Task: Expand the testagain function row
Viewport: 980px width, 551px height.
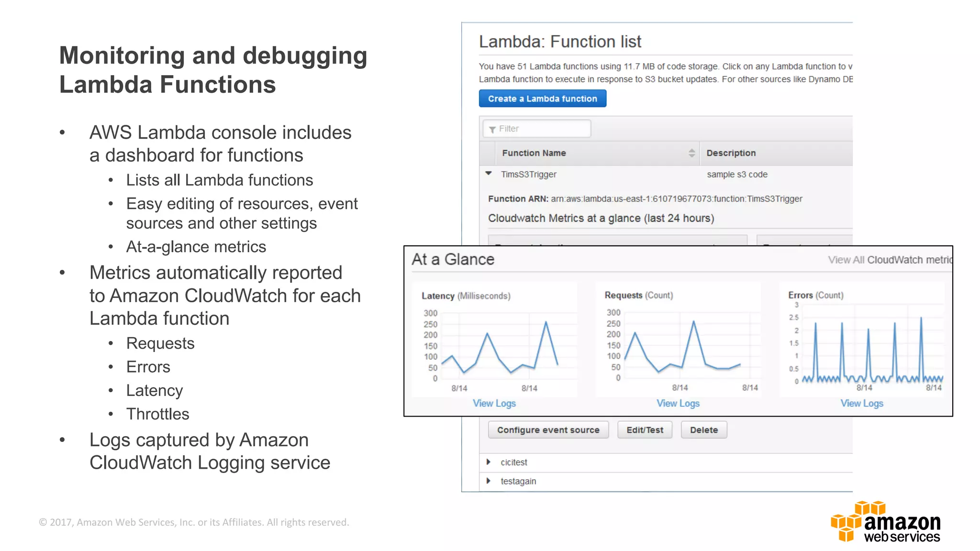Action: (x=488, y=481)
